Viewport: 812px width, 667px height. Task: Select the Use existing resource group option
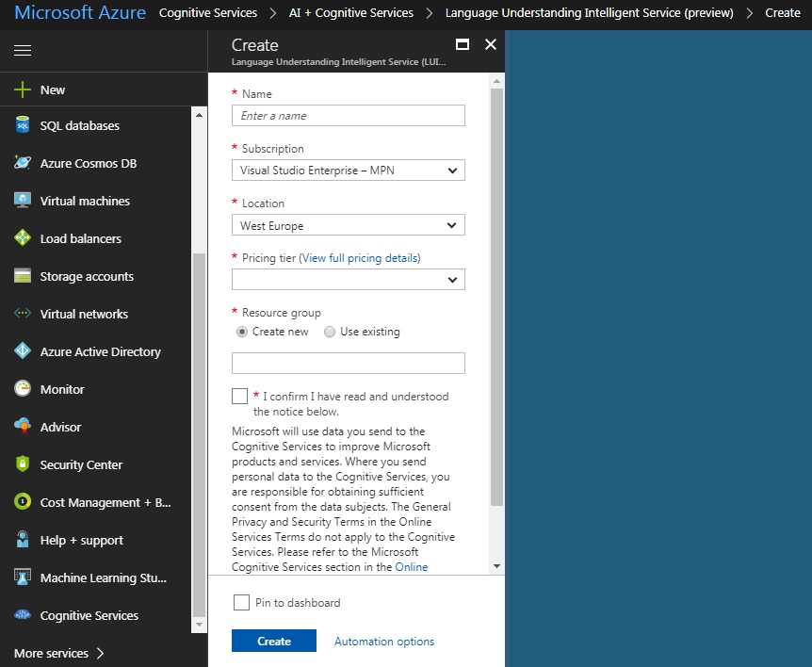pyautogui.click(x=330, y=332)
